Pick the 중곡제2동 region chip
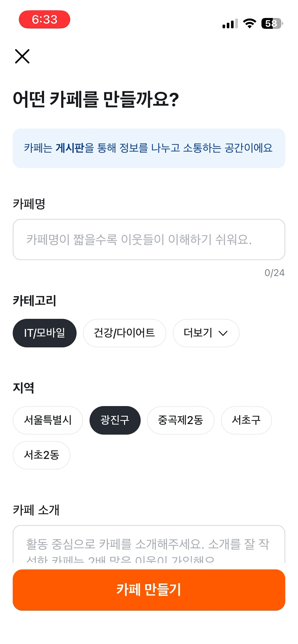Screen dimensions: 298x644 click(180, 420)
